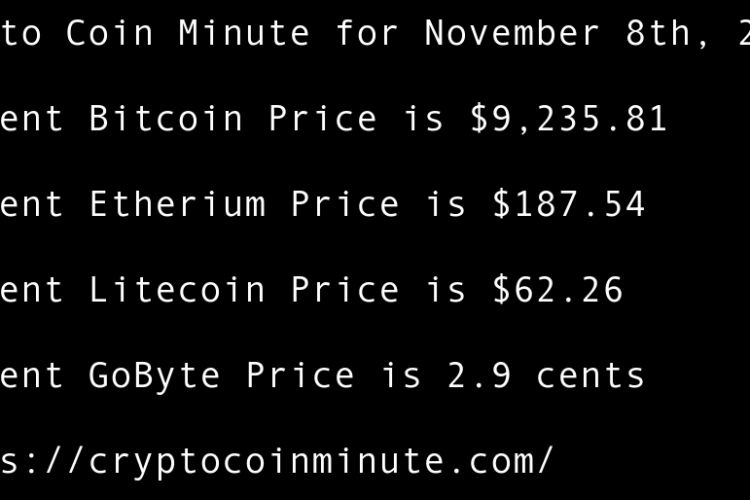Click the word "Bitcoin"
This screenshot has height=500, width=750.
pyautogui.click(x=166, y=119)
